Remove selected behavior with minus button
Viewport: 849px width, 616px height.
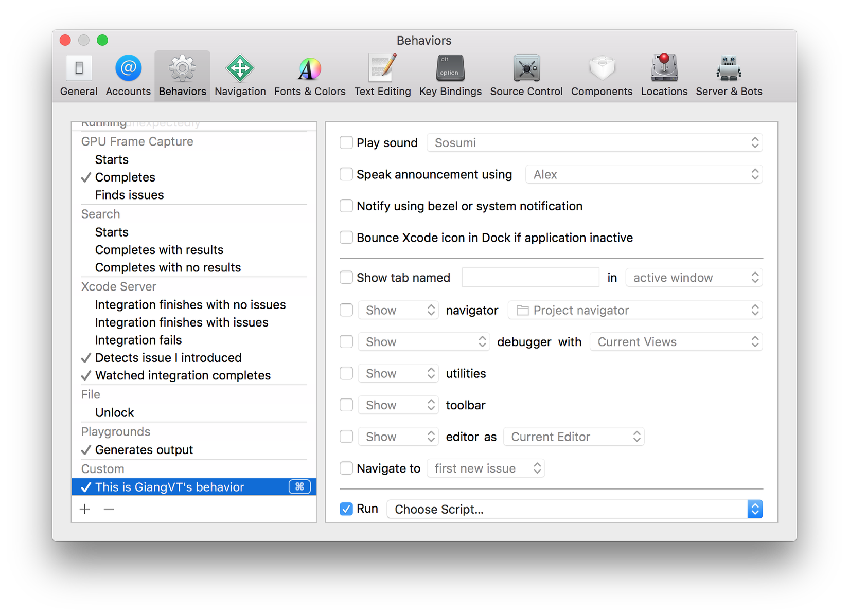(109, 509)
